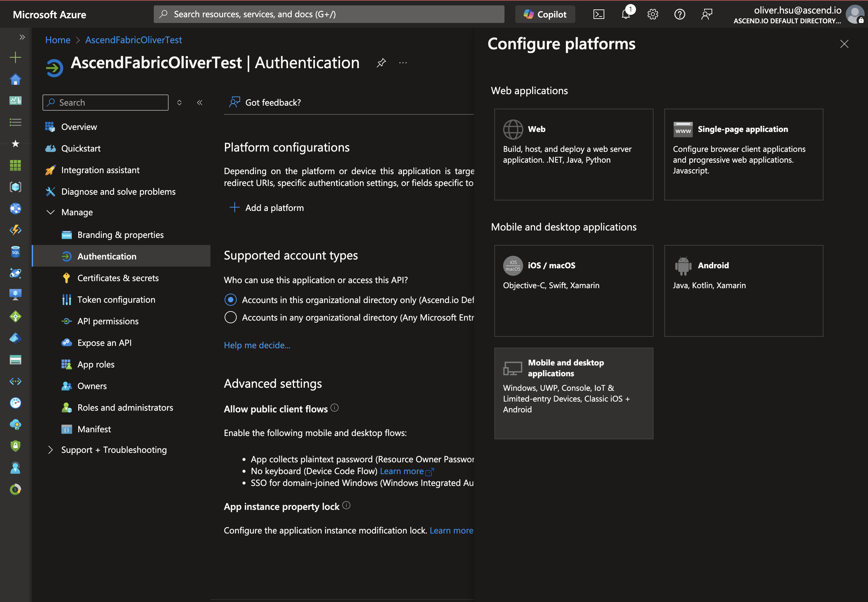This screenshot has width=868, height=602.
Task: Open Load balancers green diamond icon
Action: (x=15, y=317)
